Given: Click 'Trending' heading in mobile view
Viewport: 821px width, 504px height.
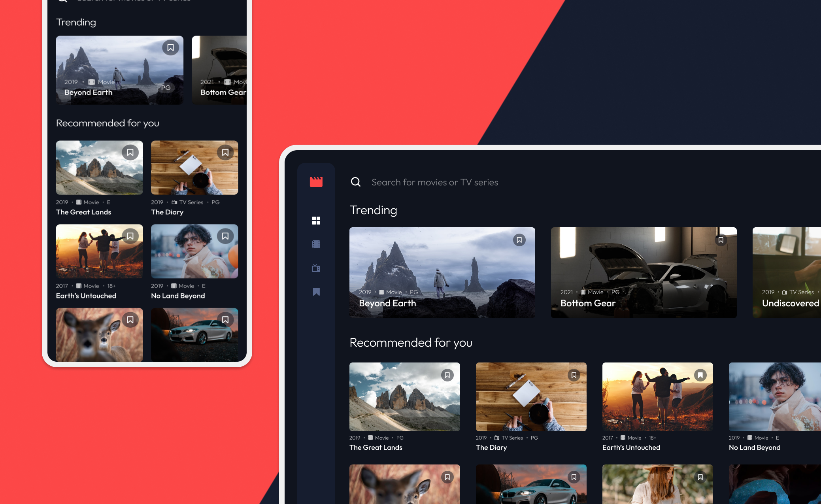Looking at the screenshot, I should pyautogui.click(x=76, y=23).
